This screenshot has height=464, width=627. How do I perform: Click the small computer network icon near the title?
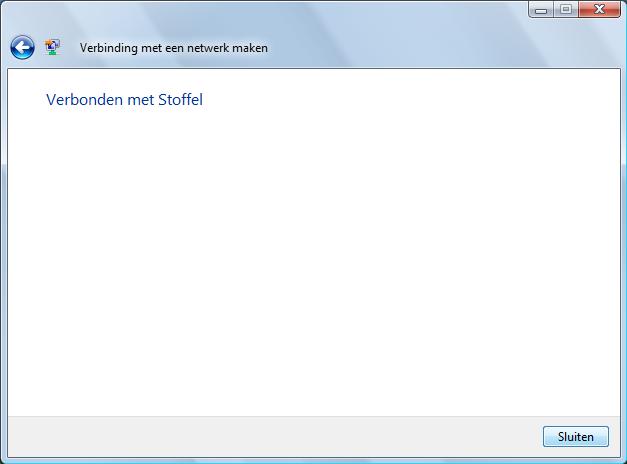click(x=52, y=47)
